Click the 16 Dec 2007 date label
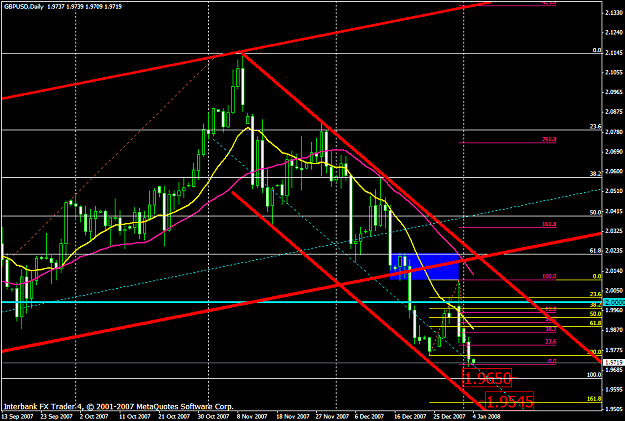Screen dimensions: 625x421 tap(410, 416)
